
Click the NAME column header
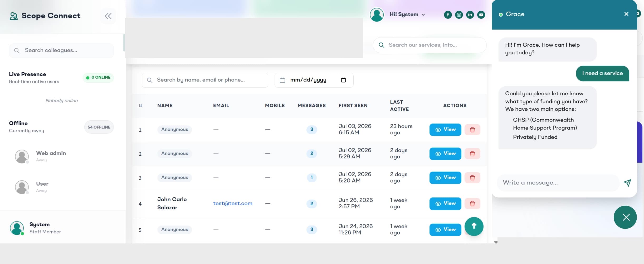(x=165, y=106)
